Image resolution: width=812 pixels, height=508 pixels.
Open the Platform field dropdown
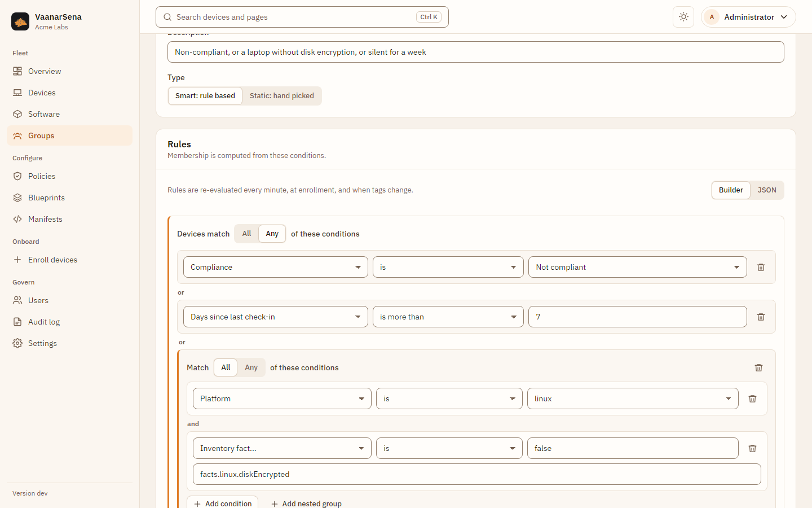[x=282, y=398]
